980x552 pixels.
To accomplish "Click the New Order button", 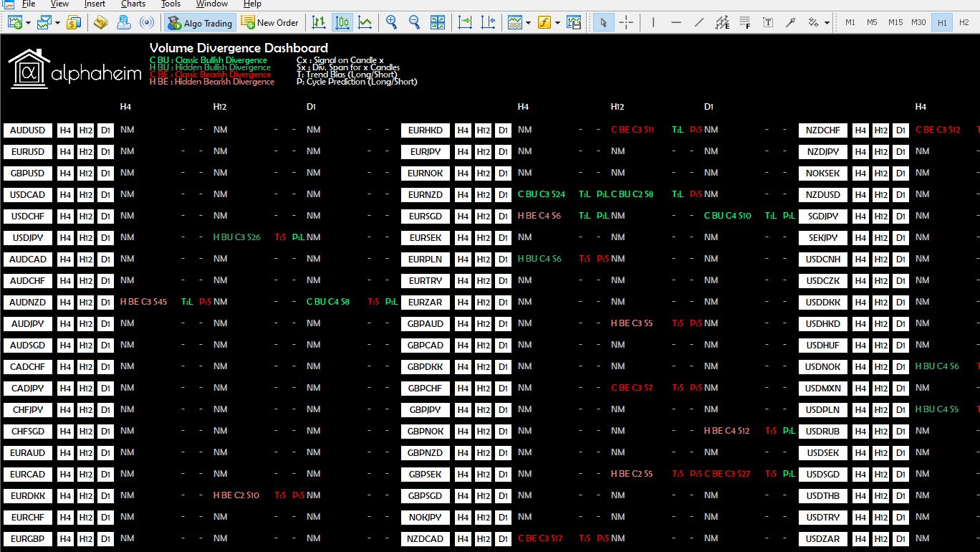I will point(269,22).
